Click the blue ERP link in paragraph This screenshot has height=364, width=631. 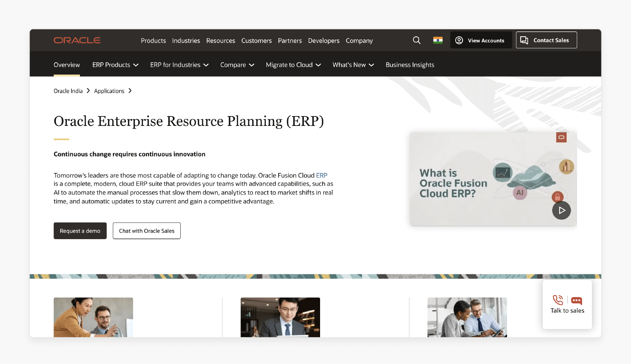click(321, 175)
